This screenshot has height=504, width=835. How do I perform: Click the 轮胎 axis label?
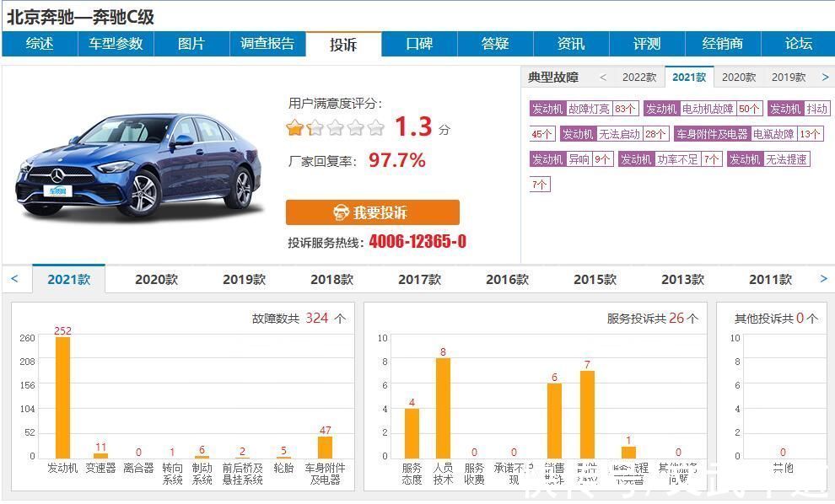pos(283,468)
